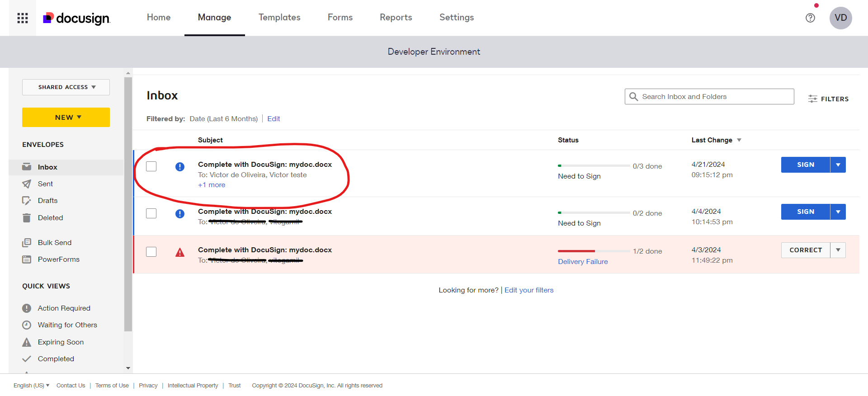Click SIGN button for 4/4/2024 envelope
This screenshot has height=396, width=868.
(806, 212)
